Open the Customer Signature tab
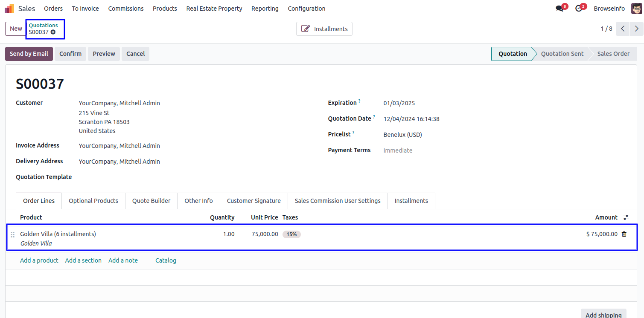This screenshot has width=644, height=318. coord(254,201)
